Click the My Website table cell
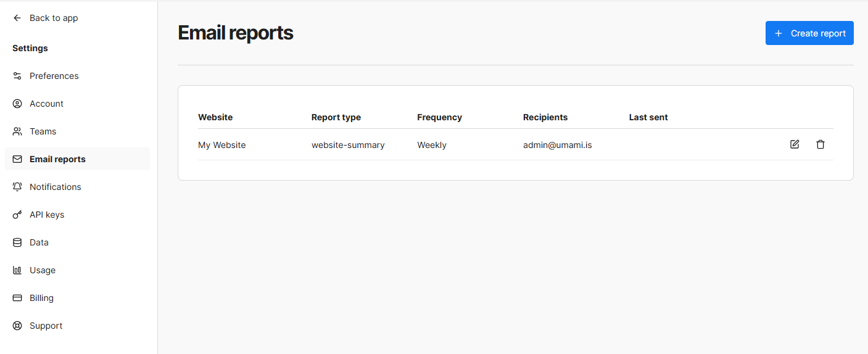 coord(221,145)
